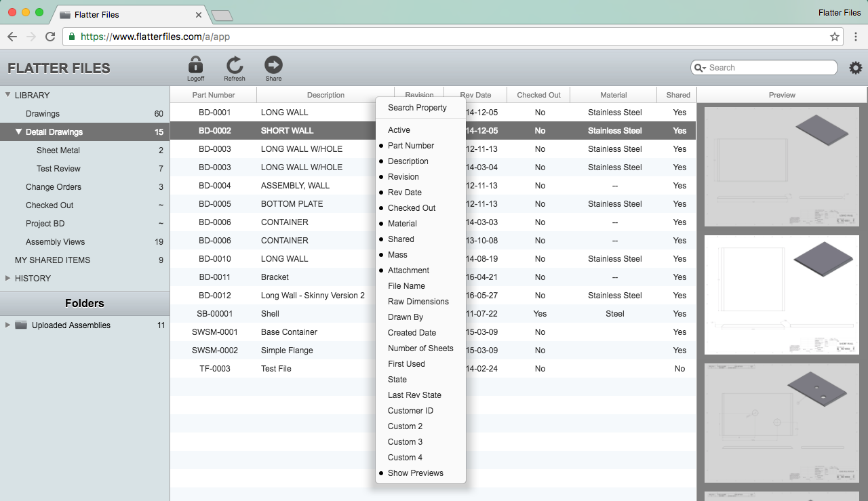Click the Refresh arrow icon
868x501 pixels.
[x=235, y=65]
